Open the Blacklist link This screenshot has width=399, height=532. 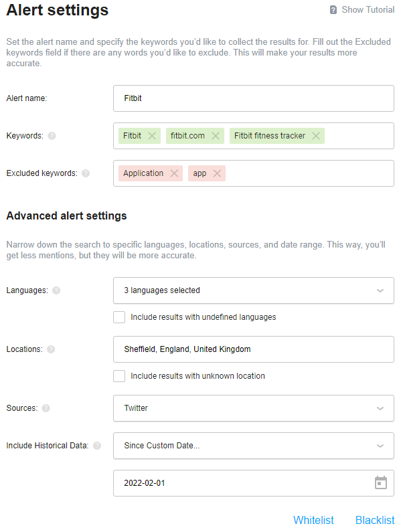375,520
